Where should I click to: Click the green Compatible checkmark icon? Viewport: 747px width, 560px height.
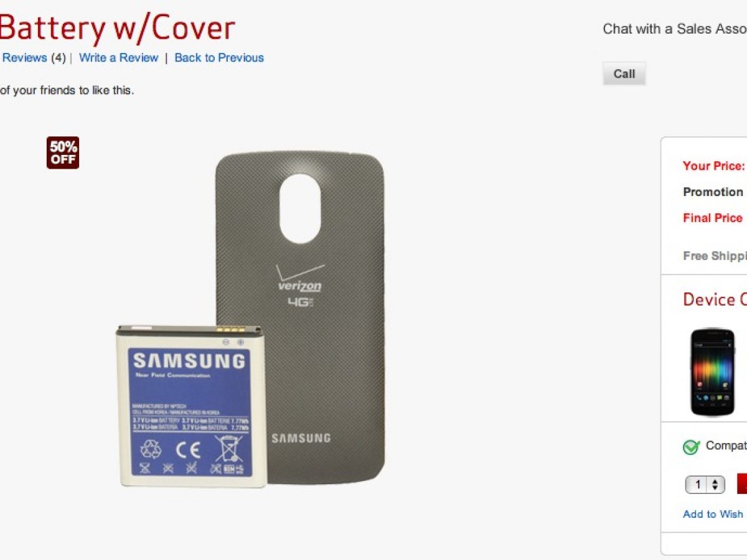[692, 447]
